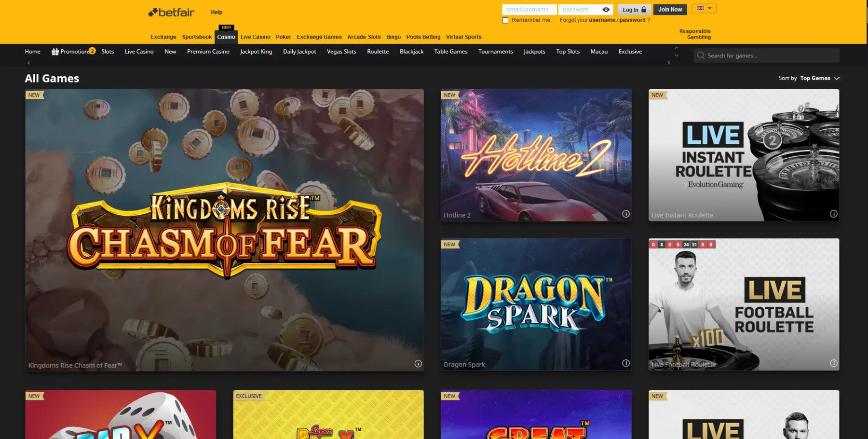Click the lock icon on Log In
The height and width of the screenshot is (439, 868).
(x=644, y=10)
